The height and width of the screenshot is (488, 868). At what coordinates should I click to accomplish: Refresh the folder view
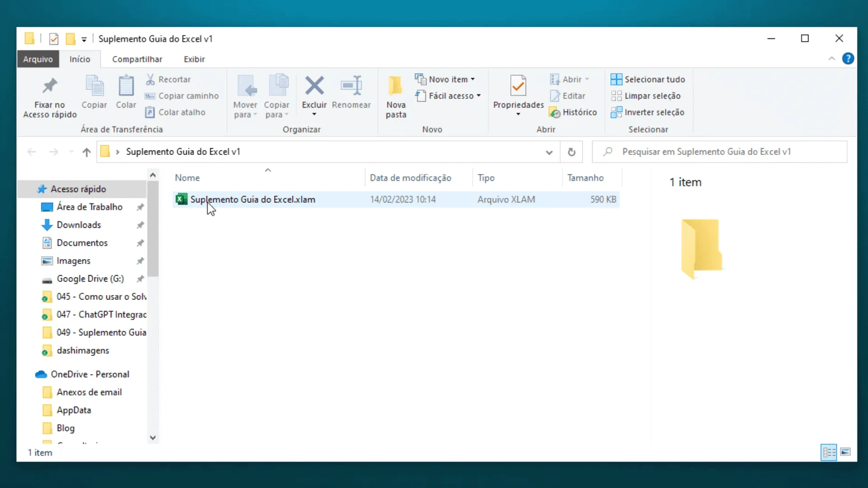click(x=571, y=152)
